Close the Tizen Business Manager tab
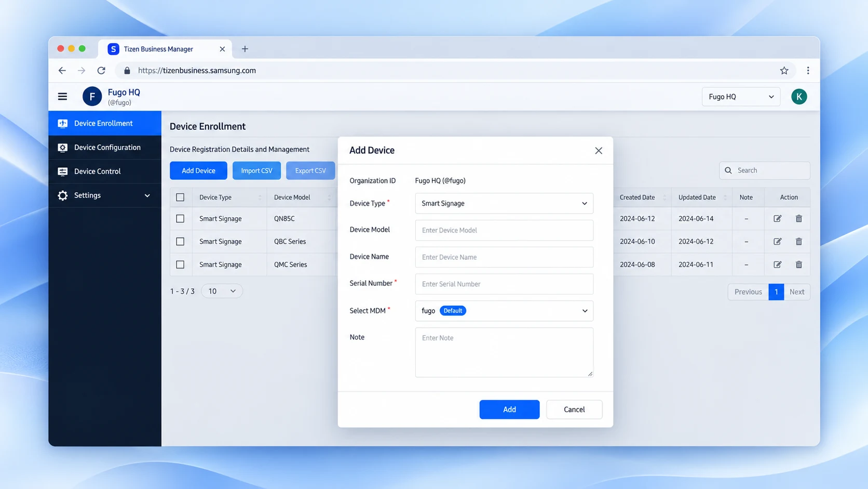The width and height of the screenshot is (868, 489). (x=222, y=49)
